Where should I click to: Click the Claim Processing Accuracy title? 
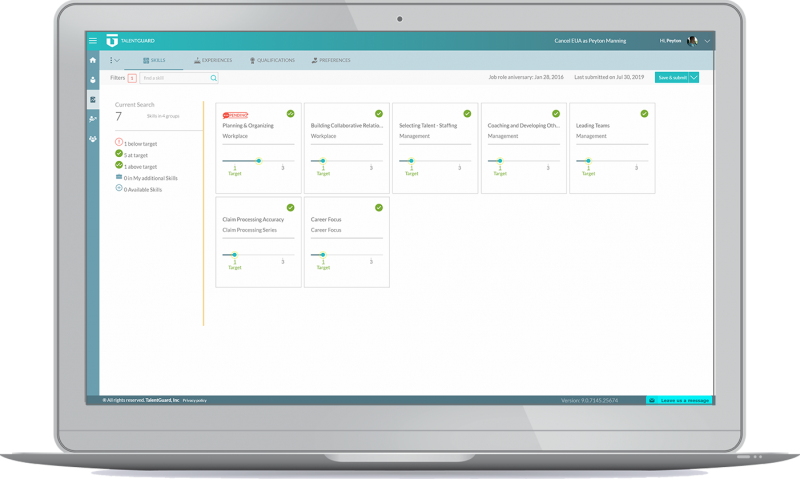point(253,219)
